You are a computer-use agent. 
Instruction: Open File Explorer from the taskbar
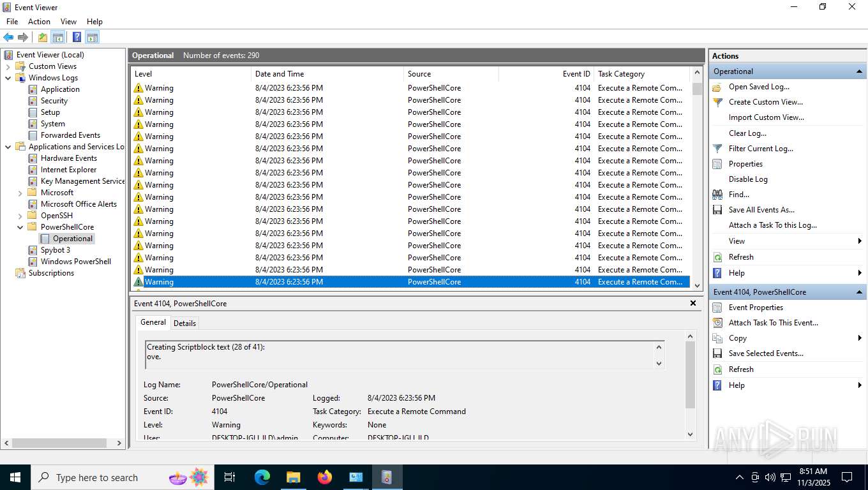[x=293, y=477]
